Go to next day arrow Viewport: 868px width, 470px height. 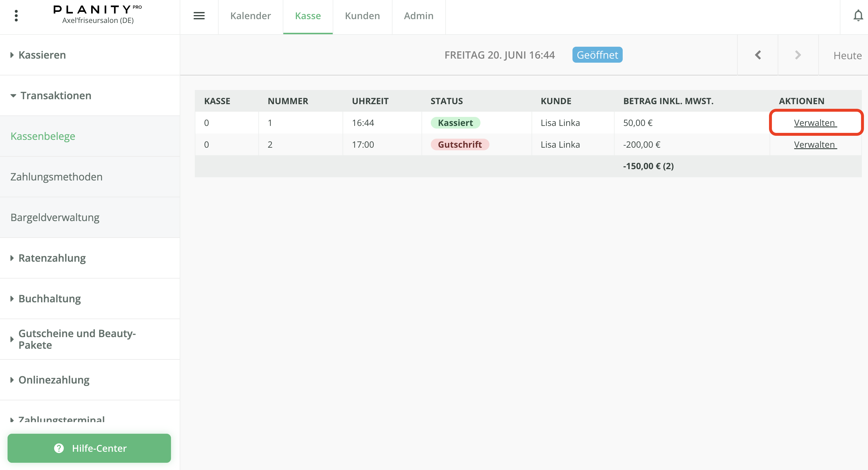coord(797,55)
